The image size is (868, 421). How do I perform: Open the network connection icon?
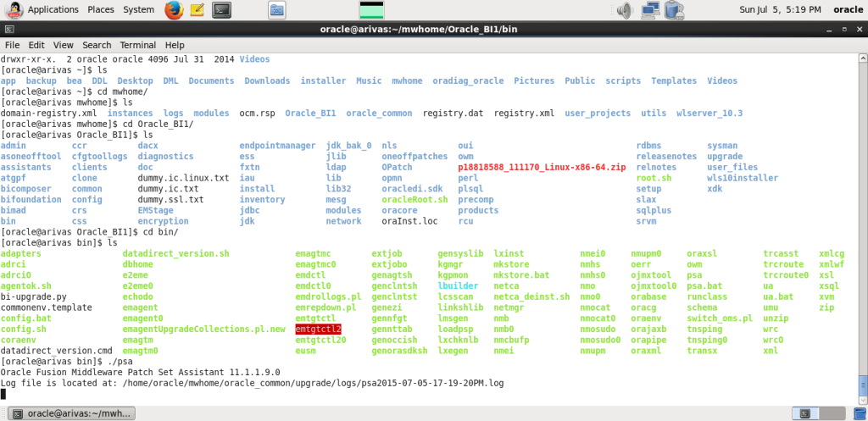point(650,9)
